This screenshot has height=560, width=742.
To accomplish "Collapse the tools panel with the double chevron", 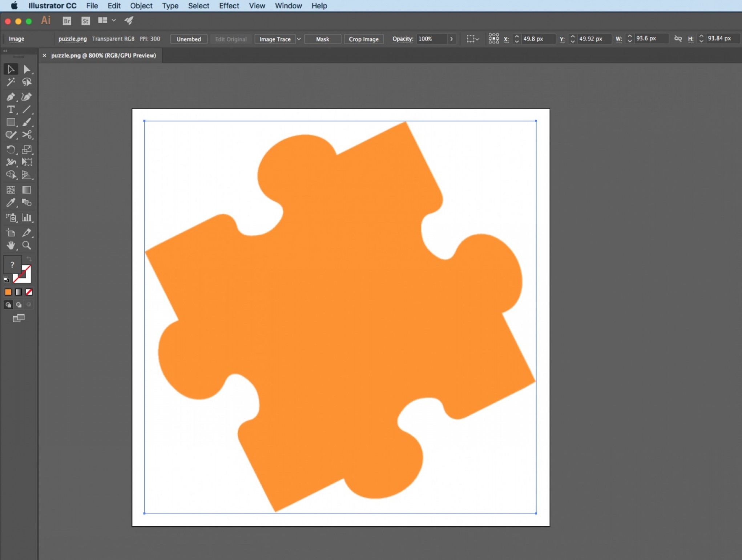I will coord(5,51).
